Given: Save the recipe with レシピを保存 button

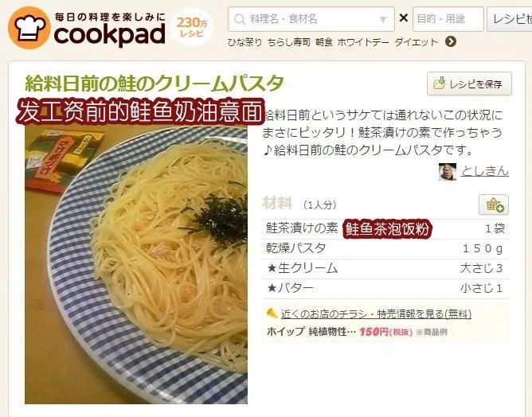Looking at the screenshot, I should (x=469, y=84).
